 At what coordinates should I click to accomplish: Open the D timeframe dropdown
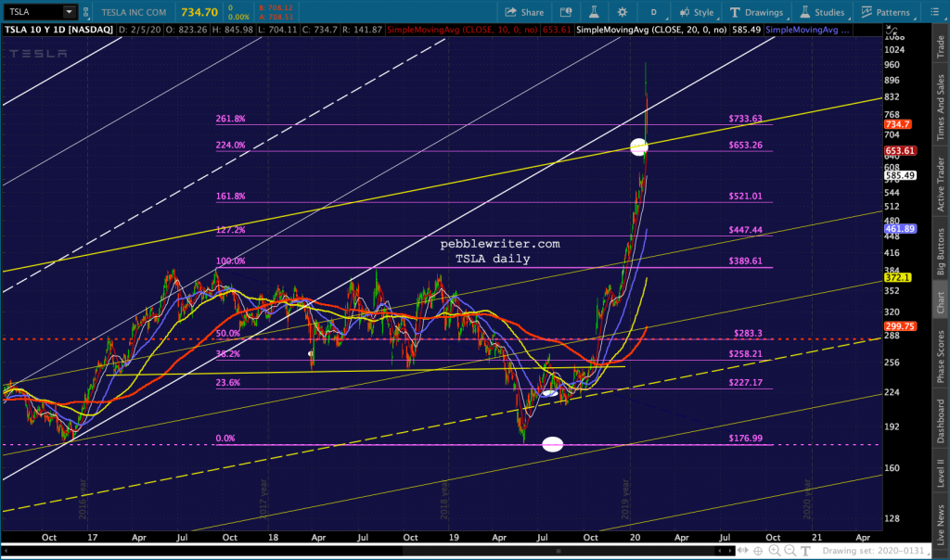(x=654, y=12)
